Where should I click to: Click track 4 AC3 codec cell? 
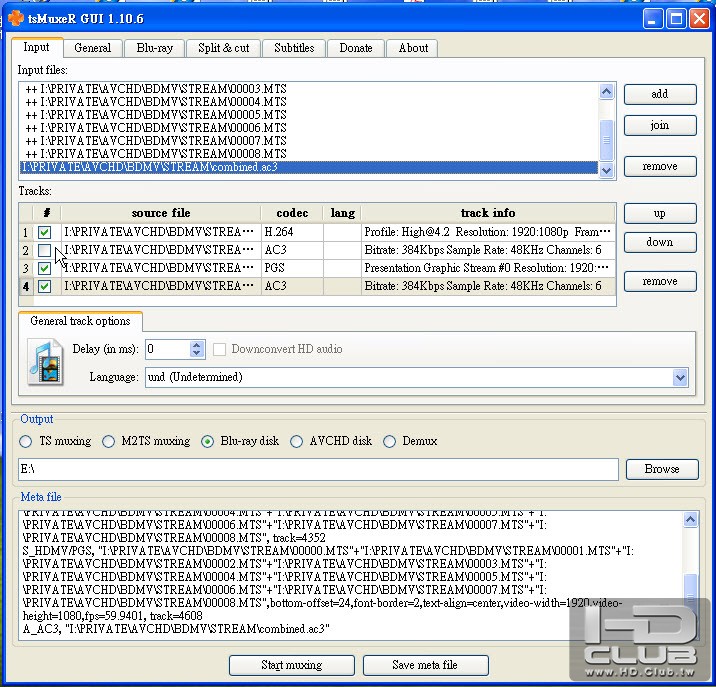click(292, 286)
